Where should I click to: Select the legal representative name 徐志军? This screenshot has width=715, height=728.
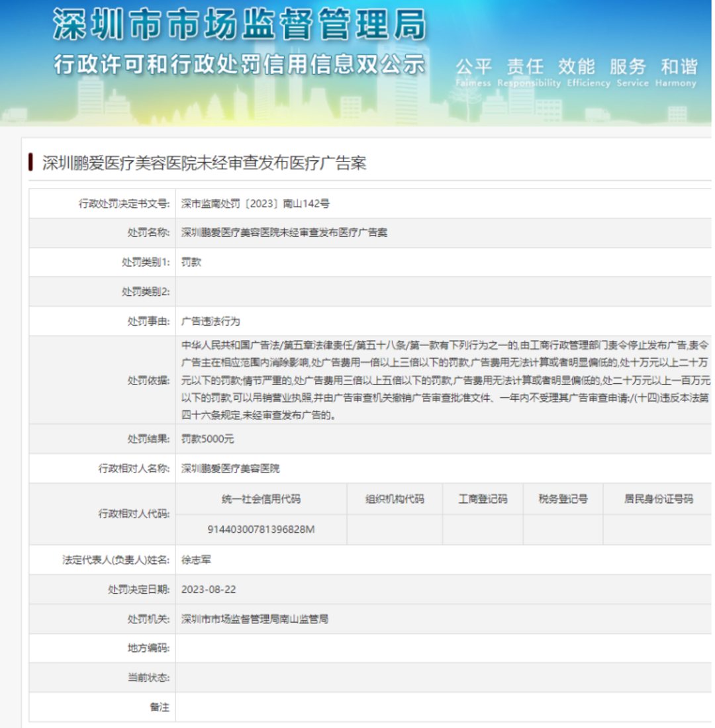(x=196, y=560)
